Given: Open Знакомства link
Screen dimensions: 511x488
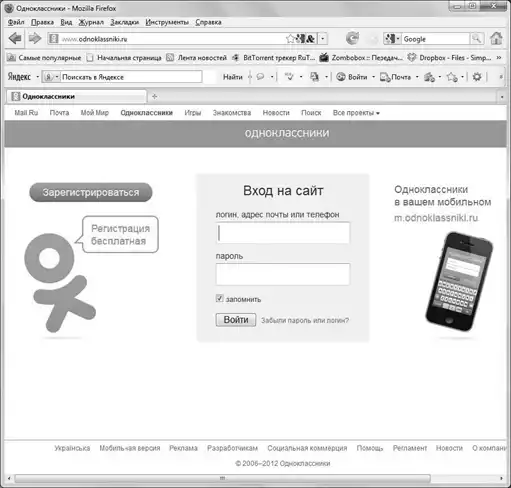Looking at the screenshot, I should coord(232,113).
